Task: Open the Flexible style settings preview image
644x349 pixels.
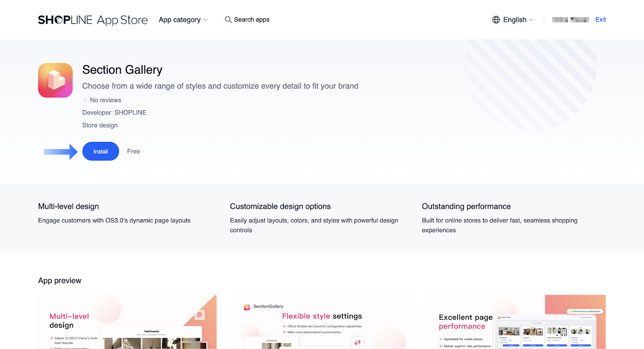Action: (x=322, y=322)
